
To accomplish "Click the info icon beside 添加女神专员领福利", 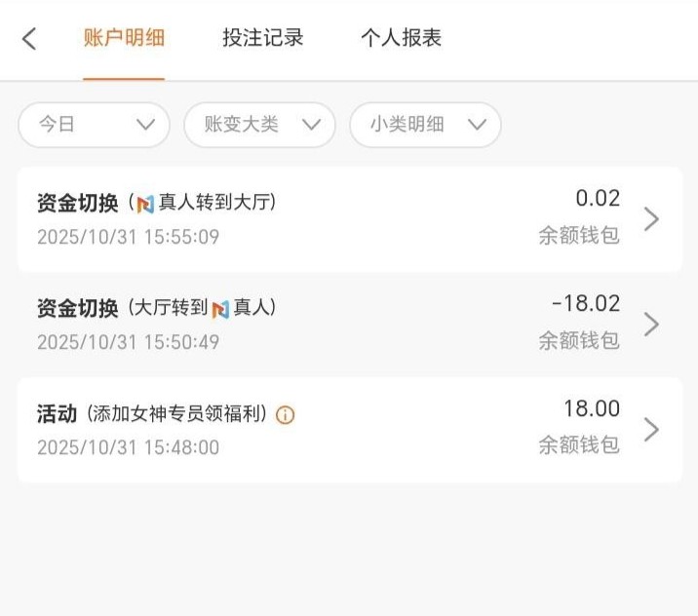I will tap(285, 415).
